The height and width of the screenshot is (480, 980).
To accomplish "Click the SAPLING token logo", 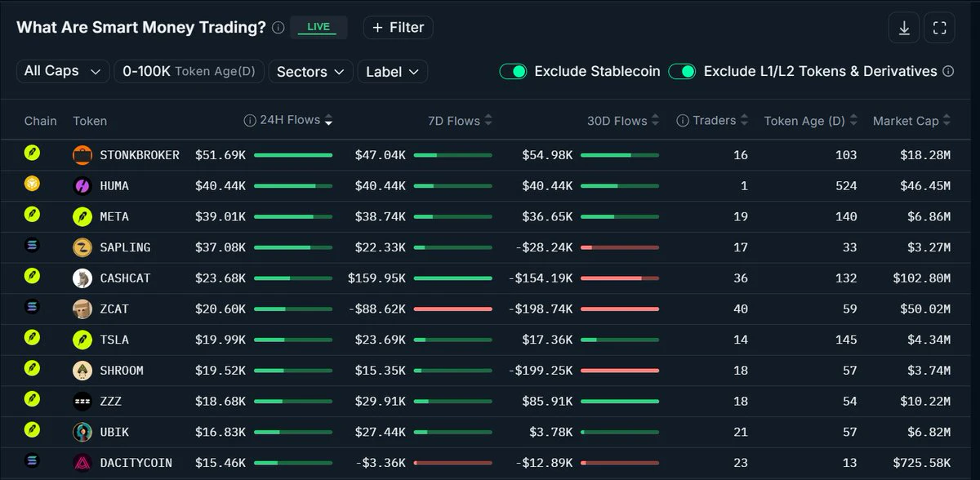I will (x=82, y=247).
